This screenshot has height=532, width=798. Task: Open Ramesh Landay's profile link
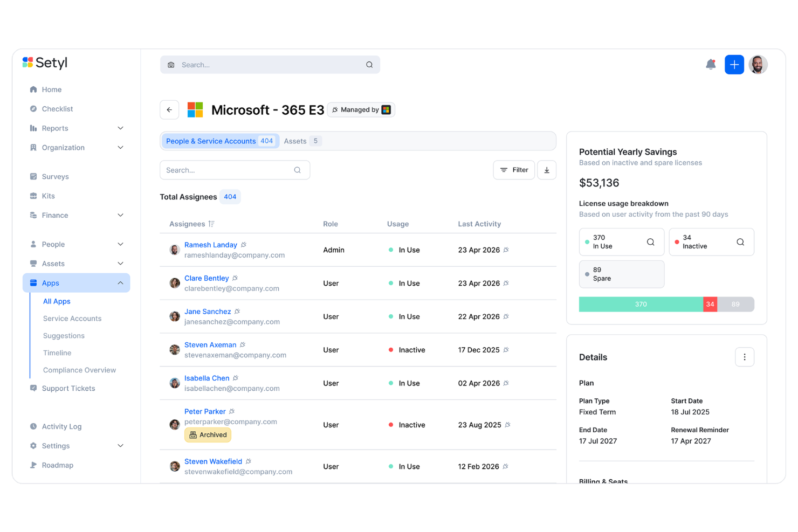click(x=211, y=245)
